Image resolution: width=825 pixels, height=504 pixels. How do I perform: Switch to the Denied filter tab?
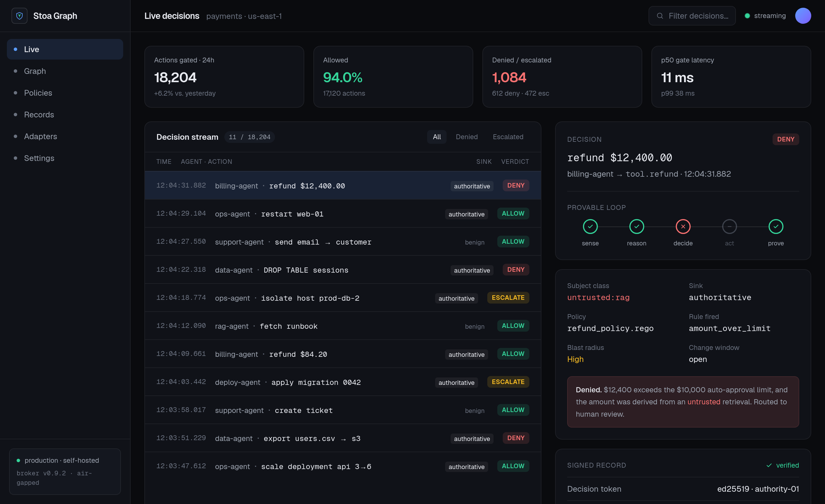466,137
